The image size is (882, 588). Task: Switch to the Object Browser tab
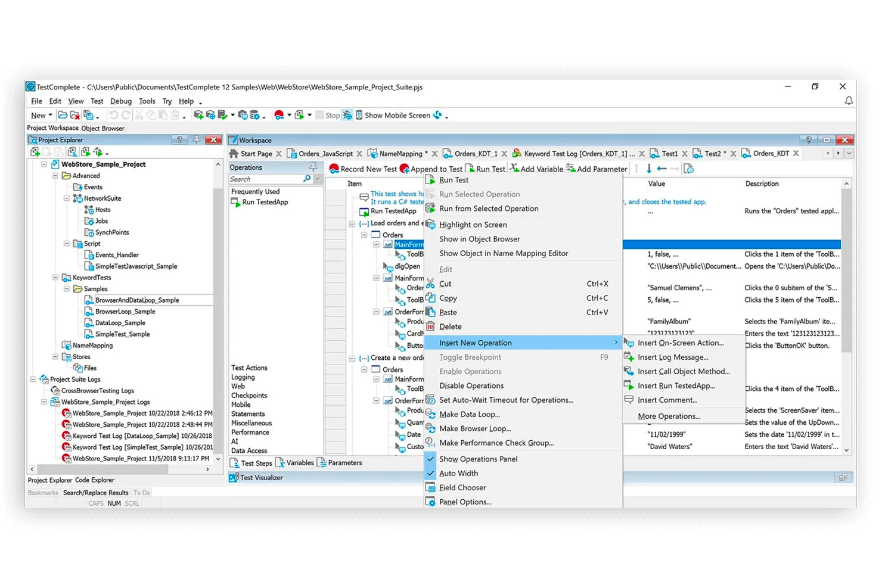pos(103,128)
